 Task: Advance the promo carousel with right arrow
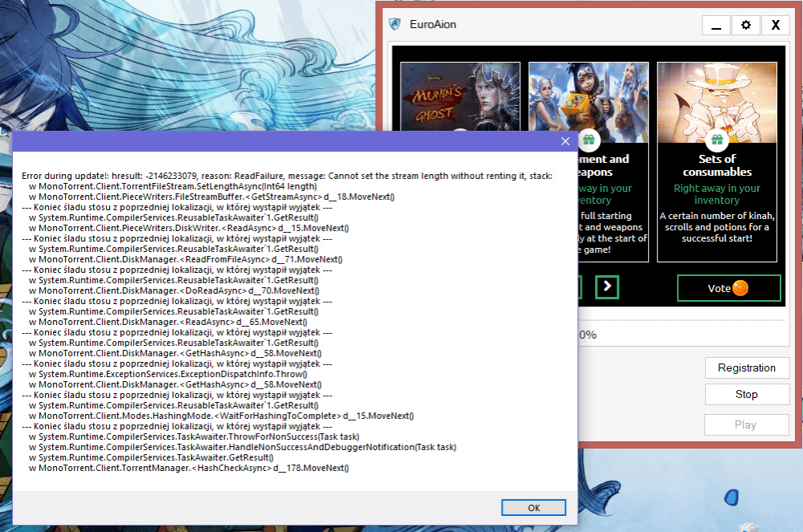pos(607,286)
